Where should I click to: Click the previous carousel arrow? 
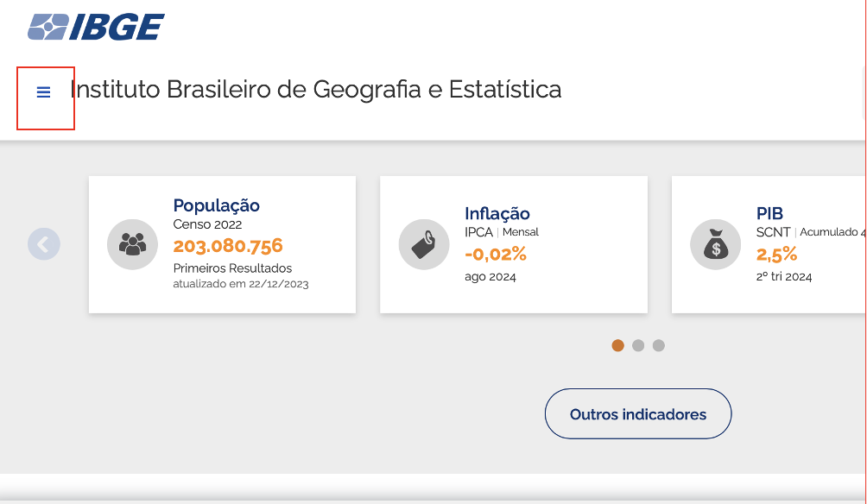(44, 244)
